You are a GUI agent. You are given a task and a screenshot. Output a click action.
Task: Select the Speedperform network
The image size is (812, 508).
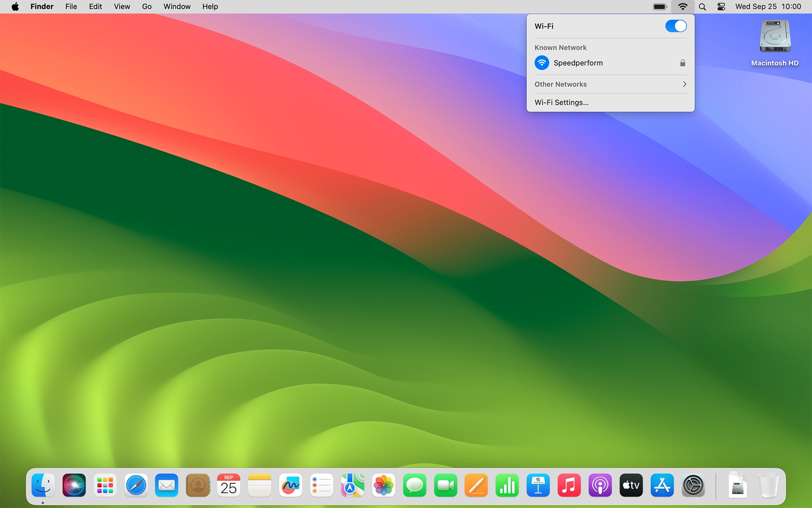(x=578, y=63)
